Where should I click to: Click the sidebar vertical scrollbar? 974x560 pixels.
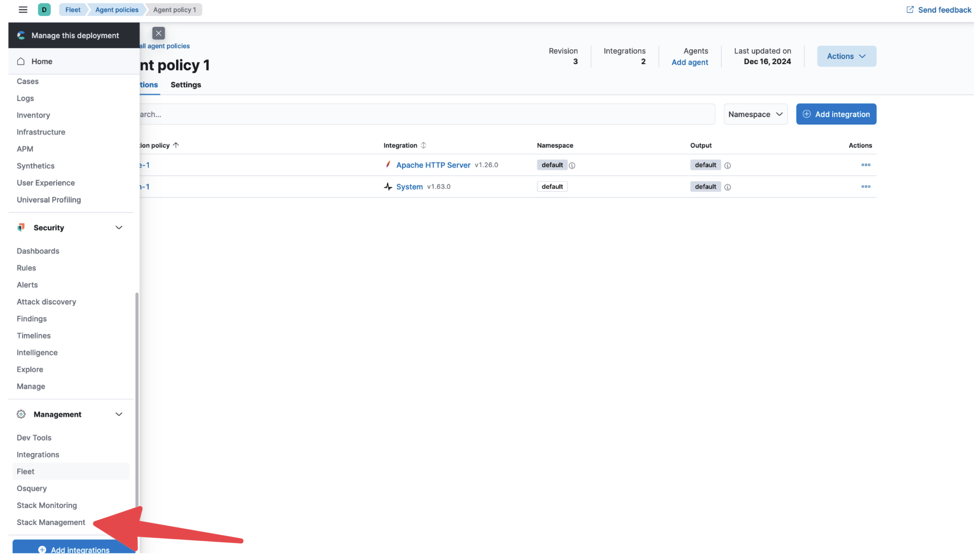point(137,400)
